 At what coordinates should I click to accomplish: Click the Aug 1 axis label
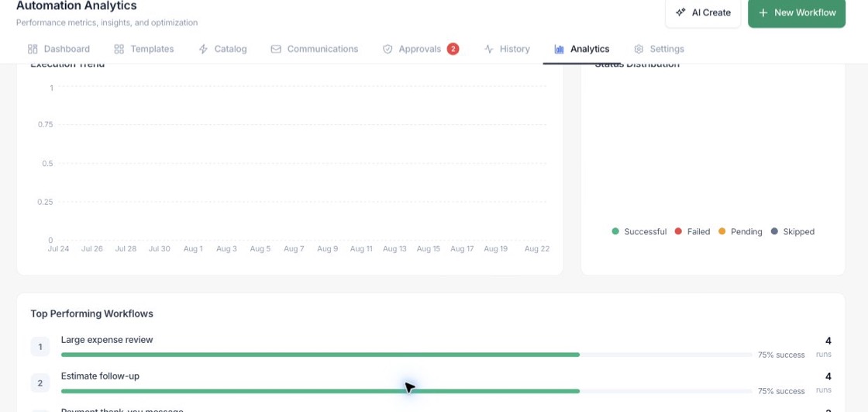click(x=193, y=249)
